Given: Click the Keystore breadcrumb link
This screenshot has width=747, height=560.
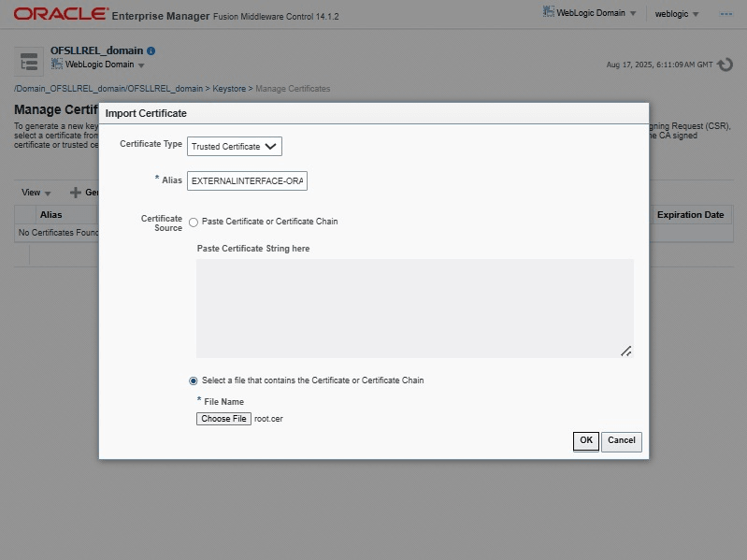Looking at the screenshot, I should pyautogui.click(x=229, y=89).
